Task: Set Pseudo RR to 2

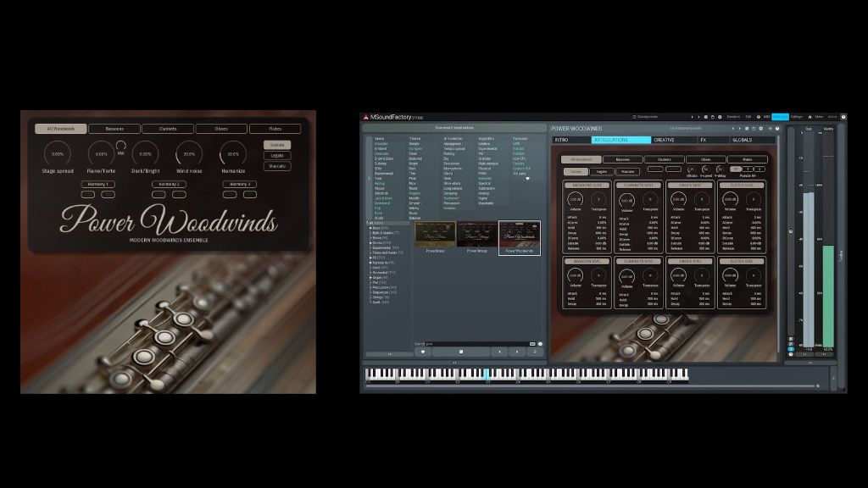Action: click(759, 169)
